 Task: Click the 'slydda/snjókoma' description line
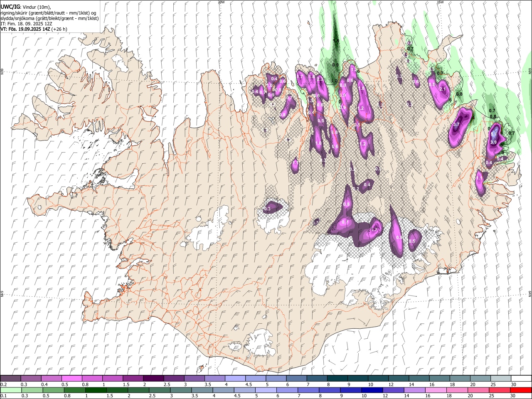(49, 18)
